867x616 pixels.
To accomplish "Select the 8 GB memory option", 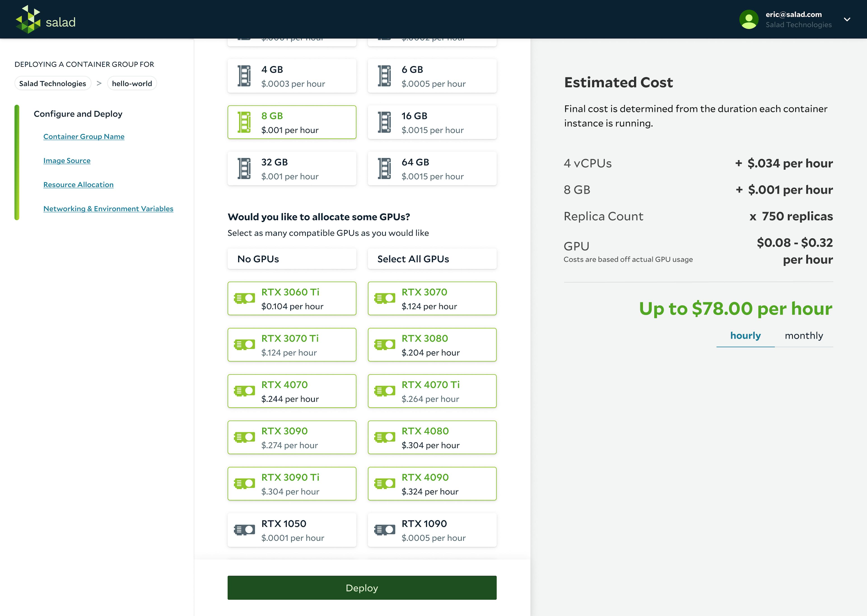I will point(292,122).
